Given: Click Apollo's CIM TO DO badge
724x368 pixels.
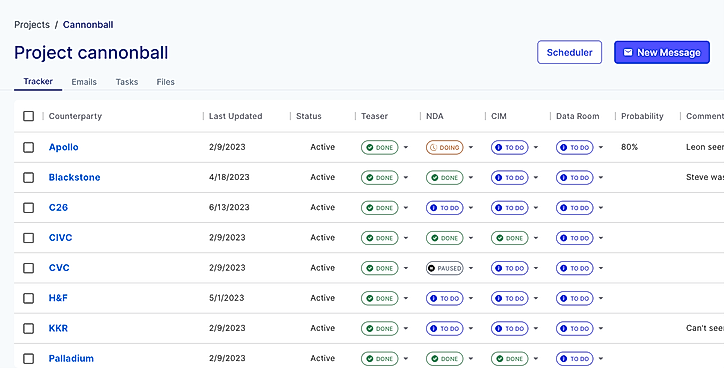Looking at the screenshot, I should coord(509,147).
